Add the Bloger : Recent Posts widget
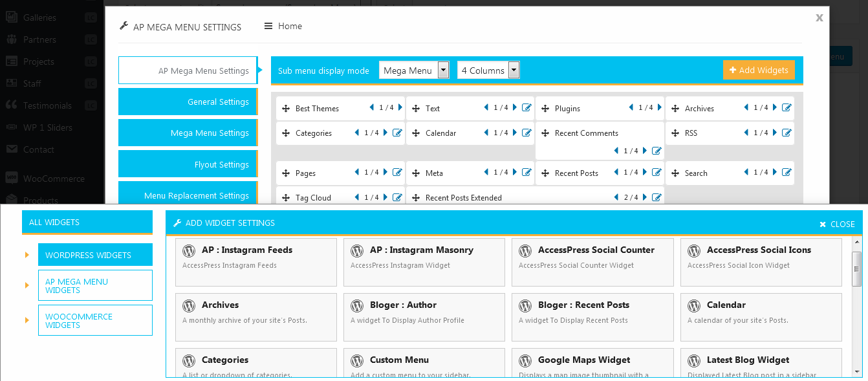This screenshot has width=868, height=381. coord(592,317)
